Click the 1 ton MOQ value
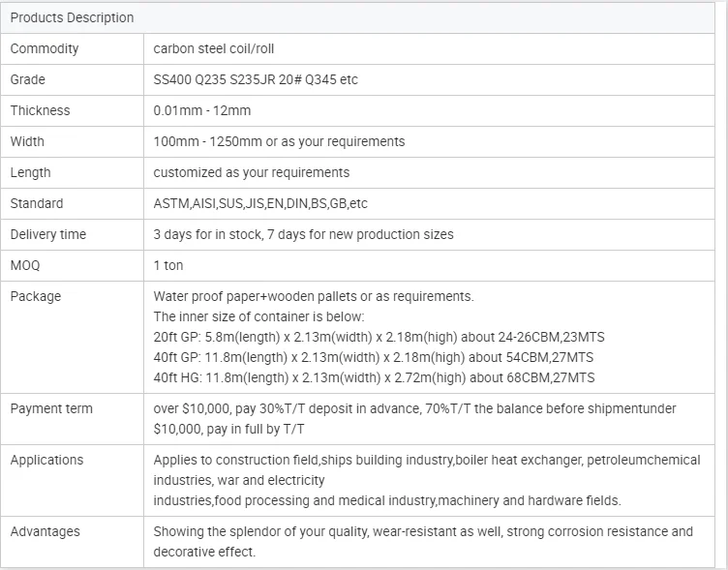The image size is (728, 570). (x=168, y=266)
